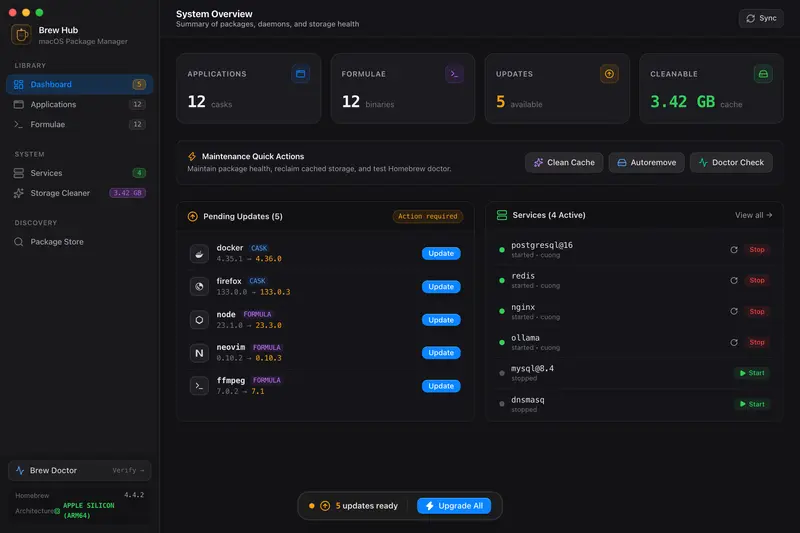Update the neovim formula
Image resolution: width=800 pixels, height=533 pixels.
pos(441,353)
